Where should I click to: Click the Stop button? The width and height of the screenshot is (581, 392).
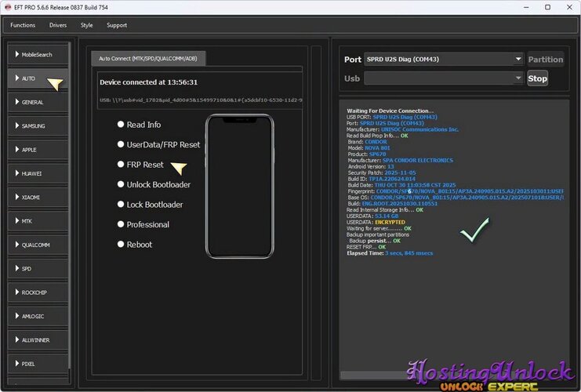(537, 78)
